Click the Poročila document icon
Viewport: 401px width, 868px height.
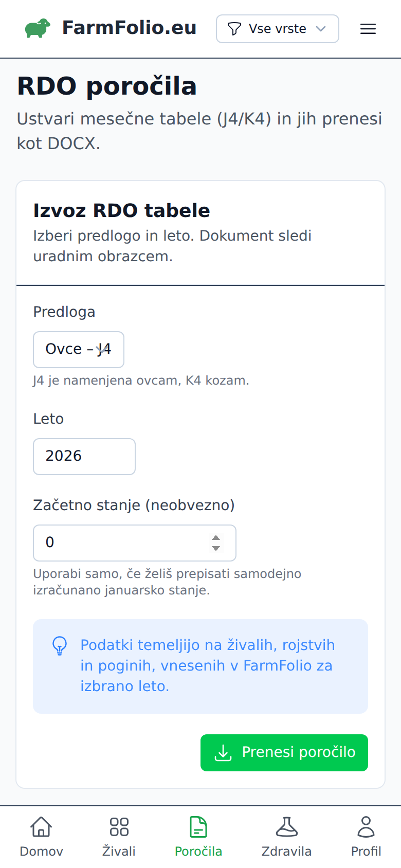(x=198, y=827)
